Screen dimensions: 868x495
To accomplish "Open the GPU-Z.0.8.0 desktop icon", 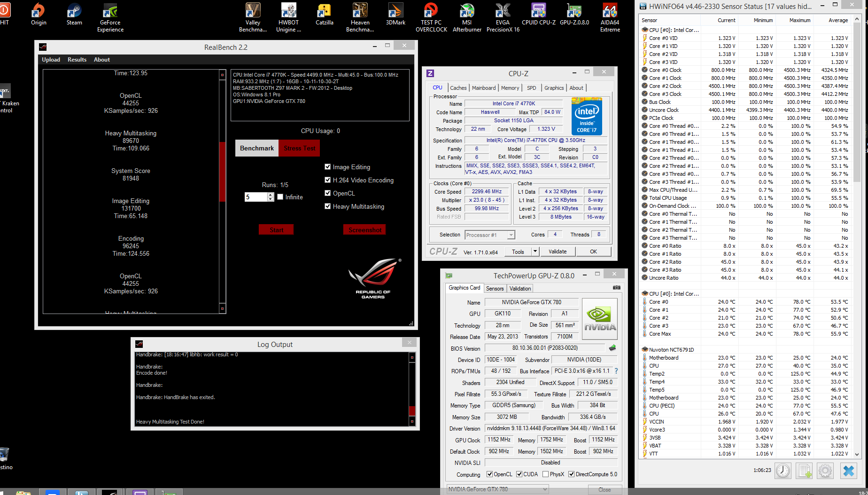I will 574,14.
